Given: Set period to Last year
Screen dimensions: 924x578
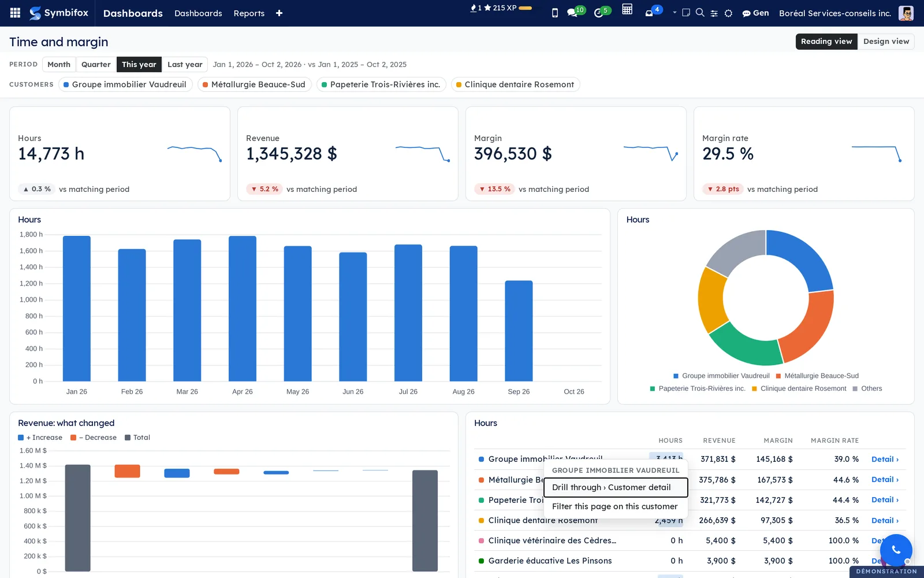Looking at the screenshot, I should click(185, 64).
